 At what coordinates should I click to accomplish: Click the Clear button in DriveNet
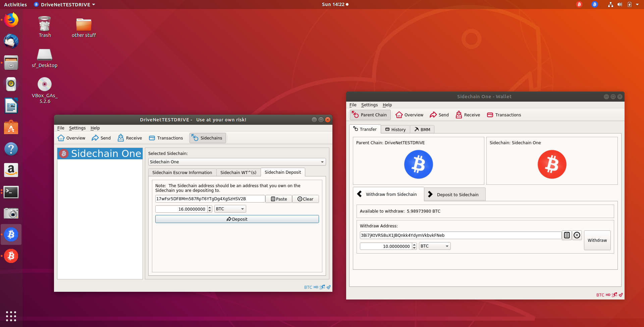pos(305,199)
